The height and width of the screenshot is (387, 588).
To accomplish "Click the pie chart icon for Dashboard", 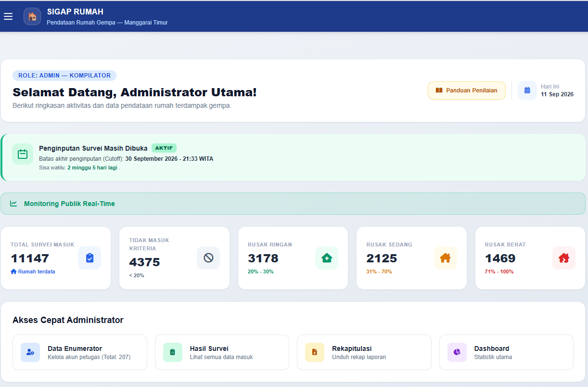I will pyautogui.click(x=457, y=352).
